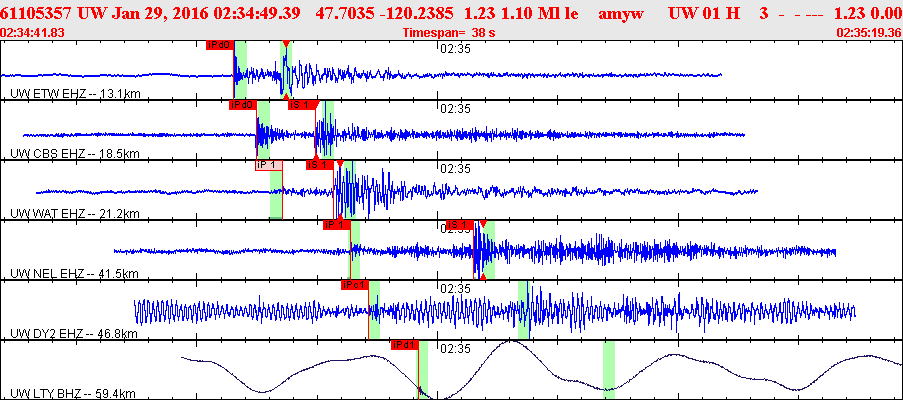Click the station label UW CBS EHZ -- 18.5km
Screen dimensions: 903x400
[x=75, y=154]
